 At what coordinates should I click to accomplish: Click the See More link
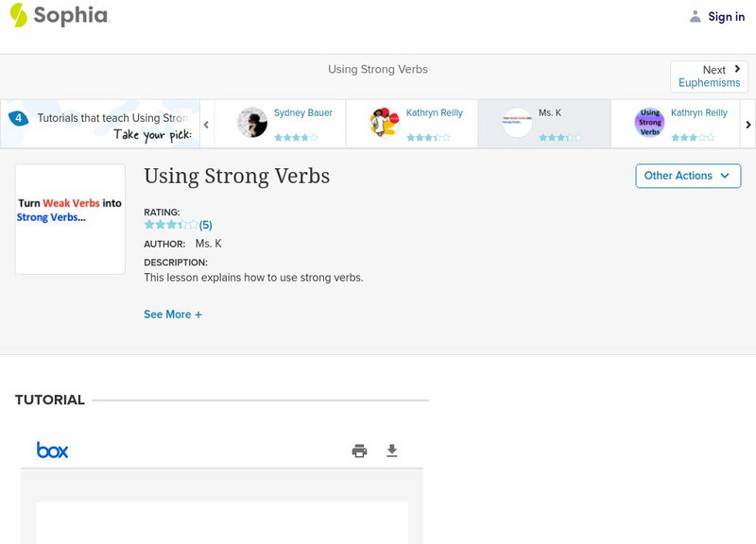[x=173, y=314]
